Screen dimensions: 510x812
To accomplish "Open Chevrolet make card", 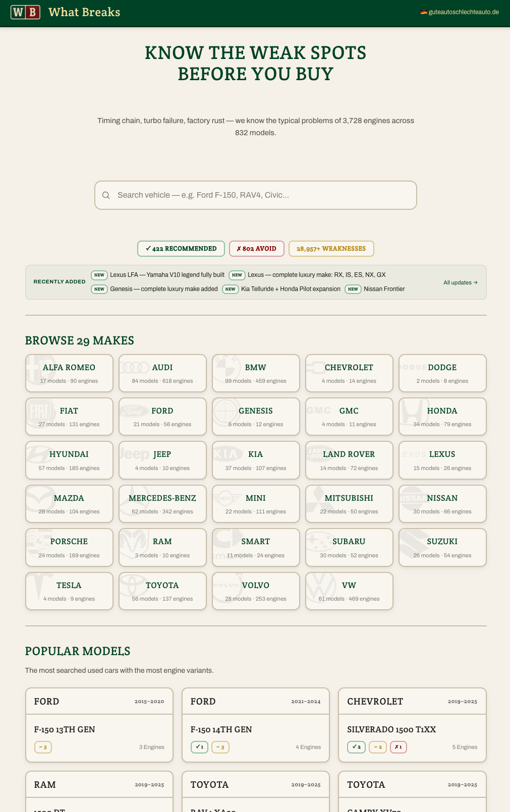I will coord(349,373).
